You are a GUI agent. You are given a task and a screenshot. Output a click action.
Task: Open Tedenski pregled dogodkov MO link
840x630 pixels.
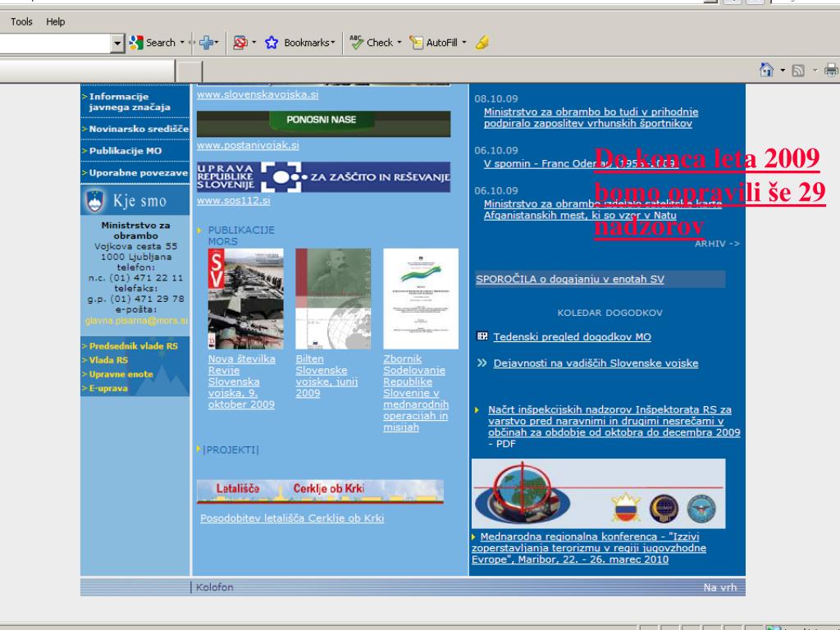pos(572,337)
